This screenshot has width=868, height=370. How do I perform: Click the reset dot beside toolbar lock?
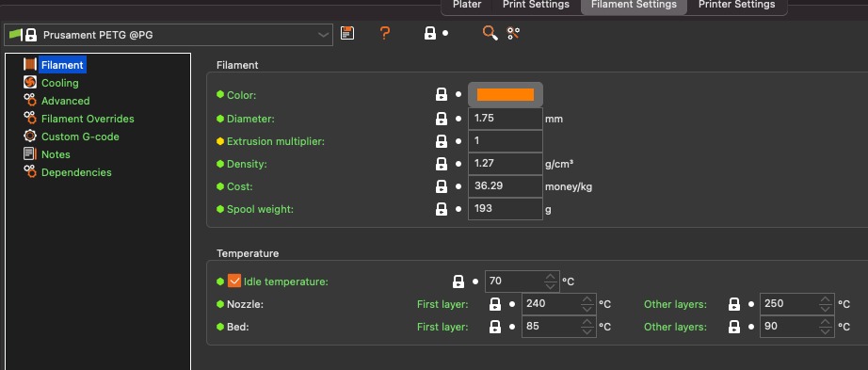pyautogui.click(x=445, y=33)
